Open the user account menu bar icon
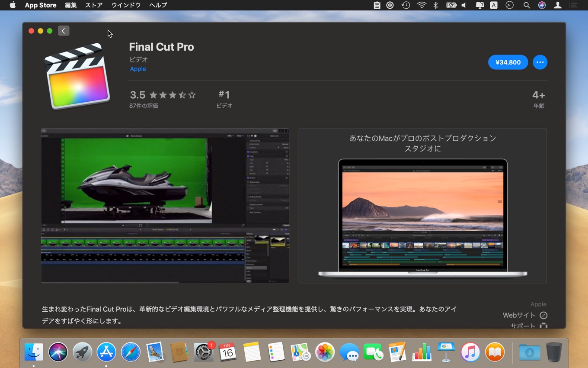The image size is (588, 368). pyautogui.click(x=558, y=5)
